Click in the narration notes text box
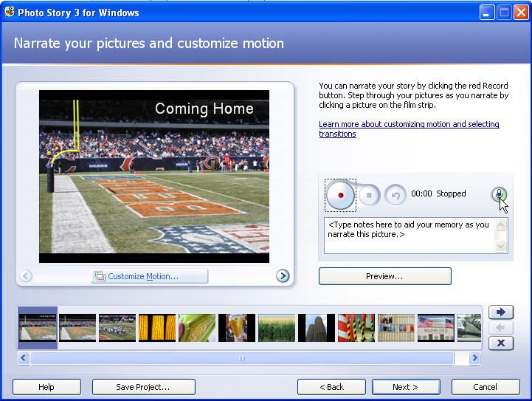The image size is (532, 401). [x=410, y=236]
